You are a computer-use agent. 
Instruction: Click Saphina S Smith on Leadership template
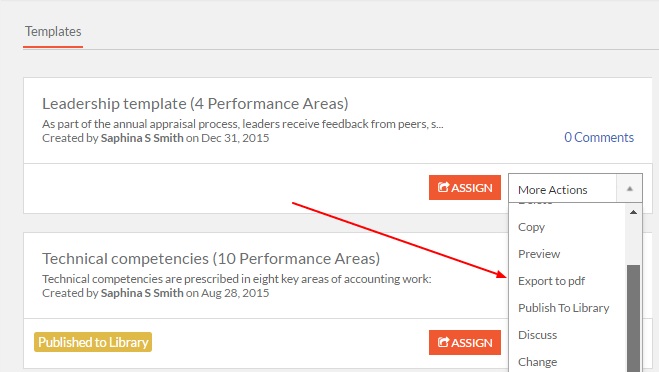(x=142, y=138)
